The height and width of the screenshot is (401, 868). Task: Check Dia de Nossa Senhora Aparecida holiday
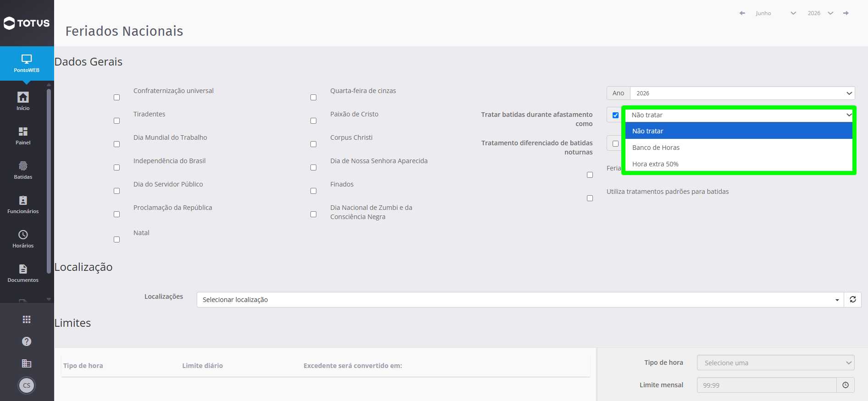[x=313, y=168]
